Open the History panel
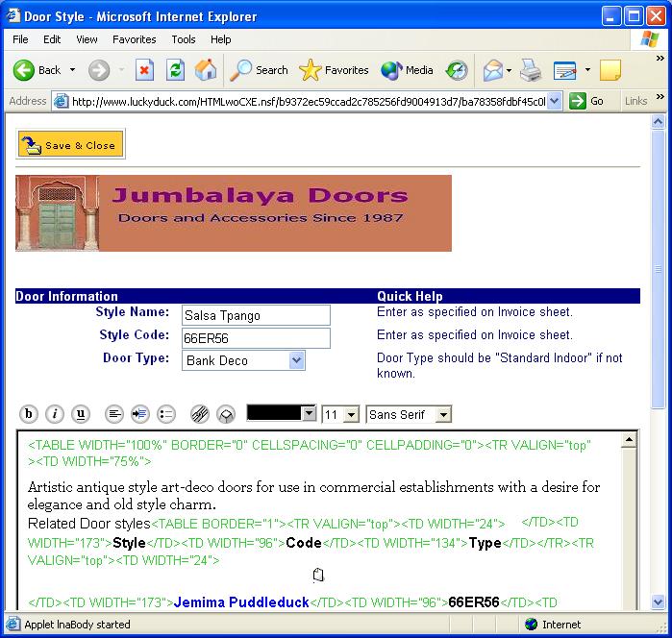The height and width of the screenshot is (638, 672). tap(457, 70)
